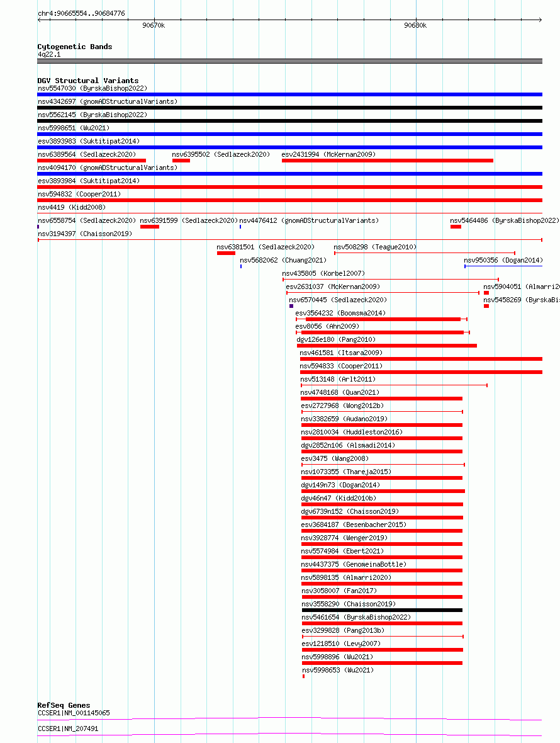
Task: Click the black nsv3558290 Chaisson2019 variant bar
Action: (382, 610)
